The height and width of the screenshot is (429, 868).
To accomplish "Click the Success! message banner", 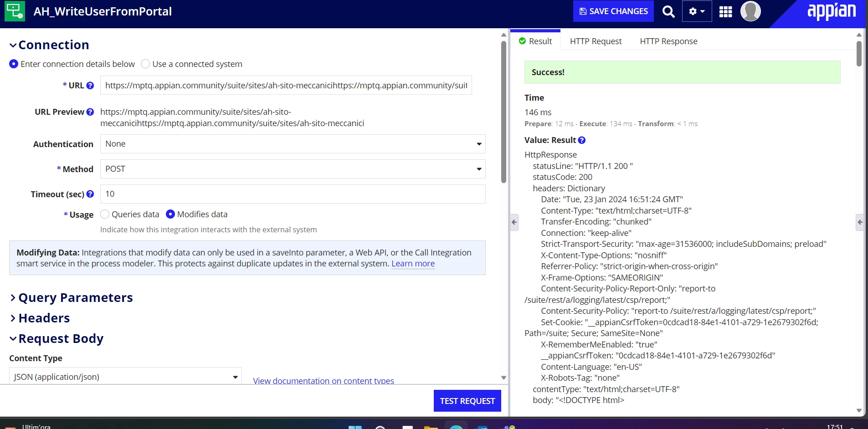I will 682,72.
